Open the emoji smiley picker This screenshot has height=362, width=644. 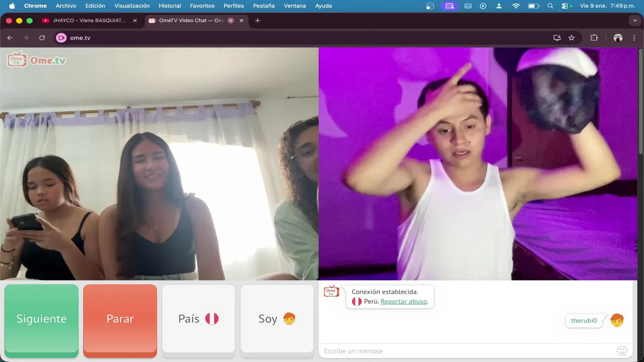(x=622, y=351)
